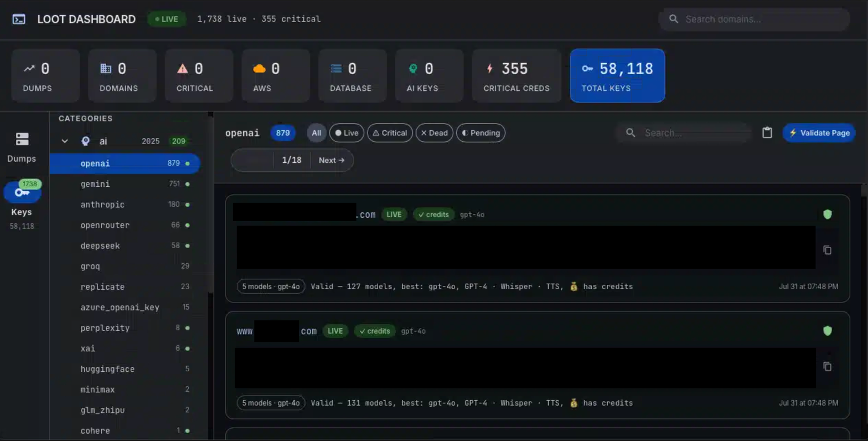868x441 pixels.
Task: Click the lightning bolt icon on Critical Creds card
Action: [489, 69]
